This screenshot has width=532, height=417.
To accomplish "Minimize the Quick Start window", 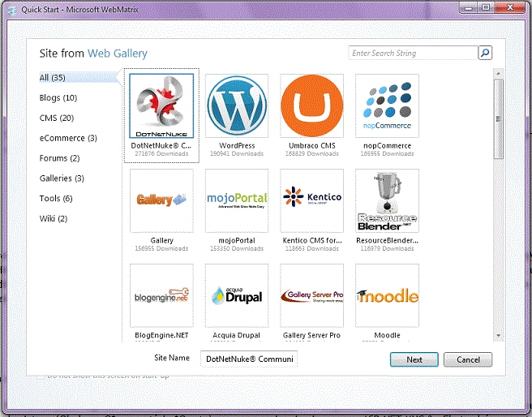I will 469,7.
